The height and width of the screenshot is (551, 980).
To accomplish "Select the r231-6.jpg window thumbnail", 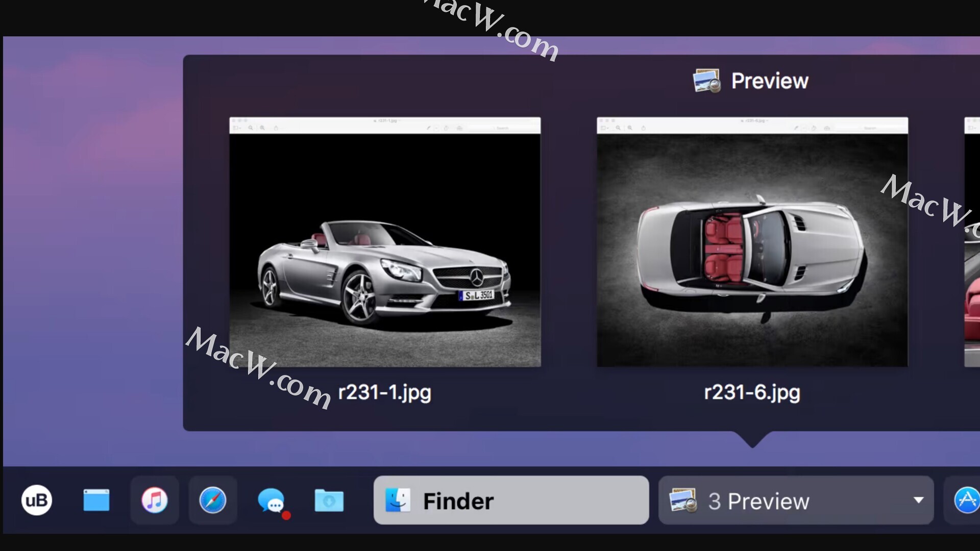I will [752, 242].
